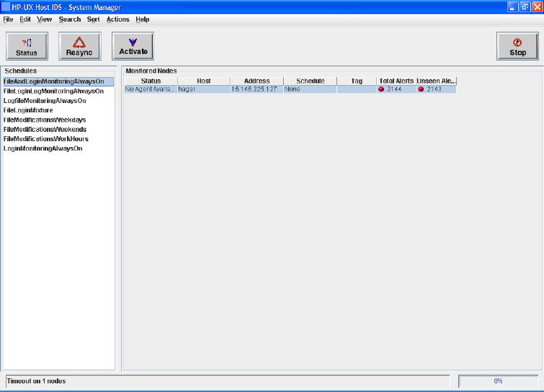Open the Search menu

(x=70, y=19)
